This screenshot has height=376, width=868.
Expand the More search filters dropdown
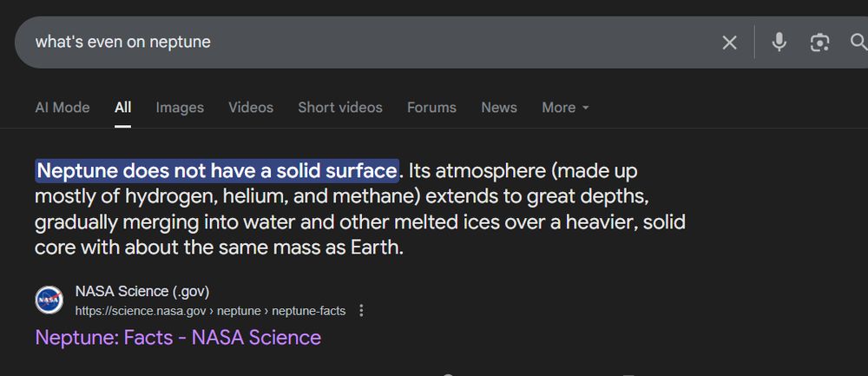[x=565, y=108]
